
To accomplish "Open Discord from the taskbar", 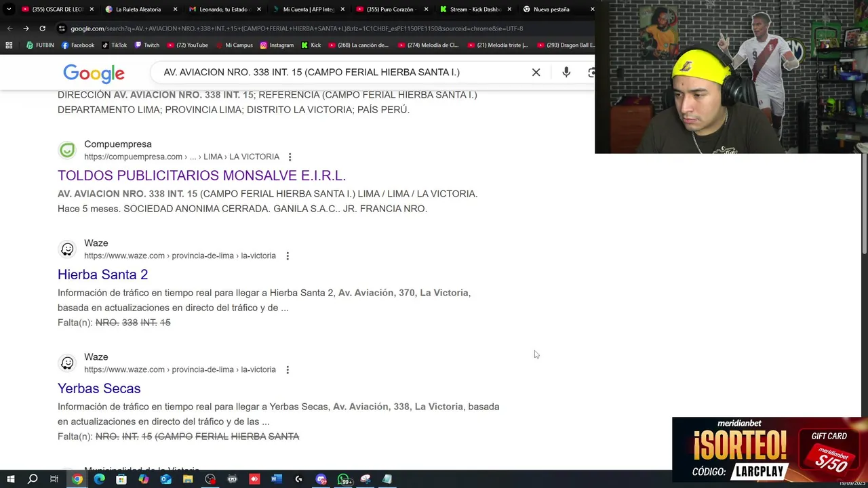I will tap(321, 479).
